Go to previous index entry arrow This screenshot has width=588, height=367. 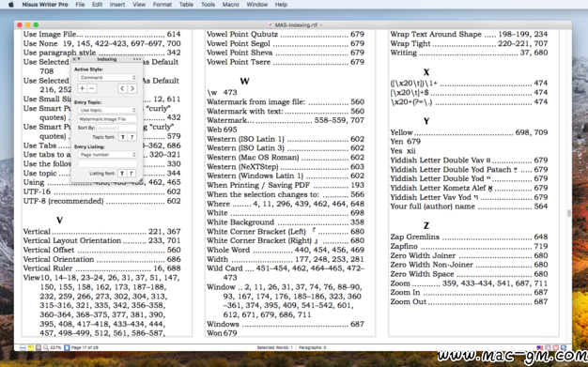click(122, 88)
